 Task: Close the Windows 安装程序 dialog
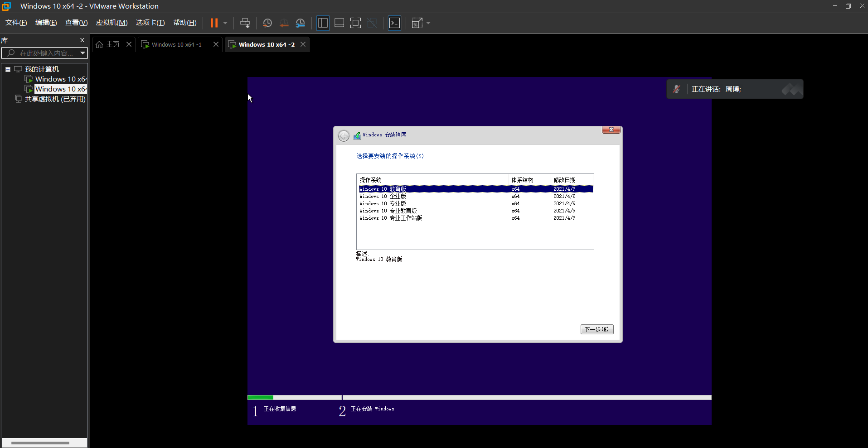(611, 130)
